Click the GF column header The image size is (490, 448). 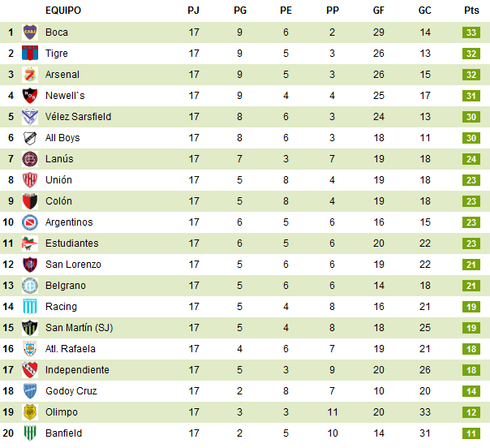click(379, 11)
